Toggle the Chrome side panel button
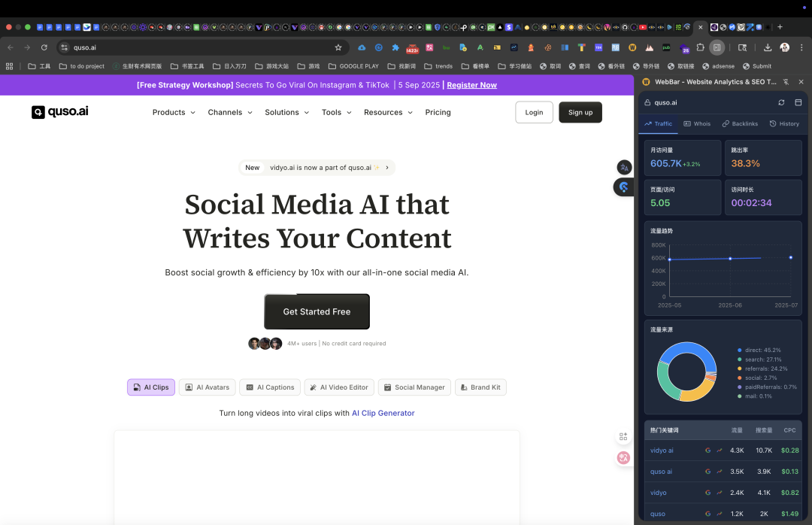Screen dimensions: 812x525 click(x=717, y=47)
